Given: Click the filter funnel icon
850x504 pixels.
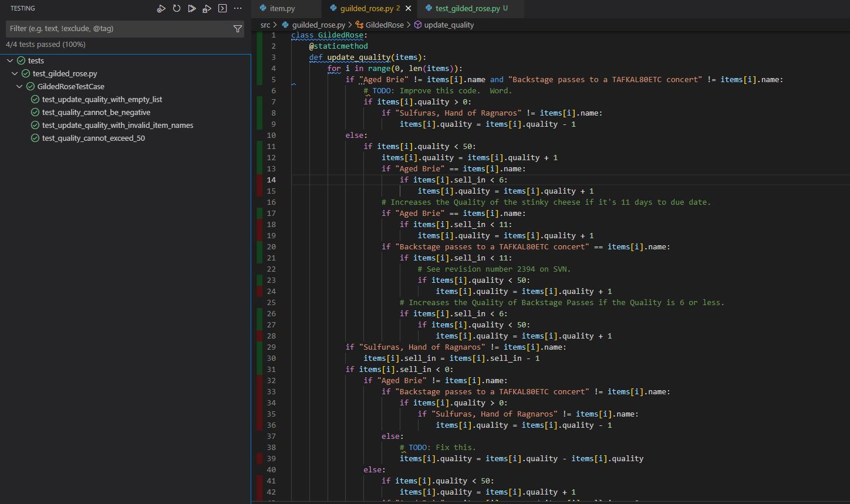Looking at the screenshot, I should (238, 29).
